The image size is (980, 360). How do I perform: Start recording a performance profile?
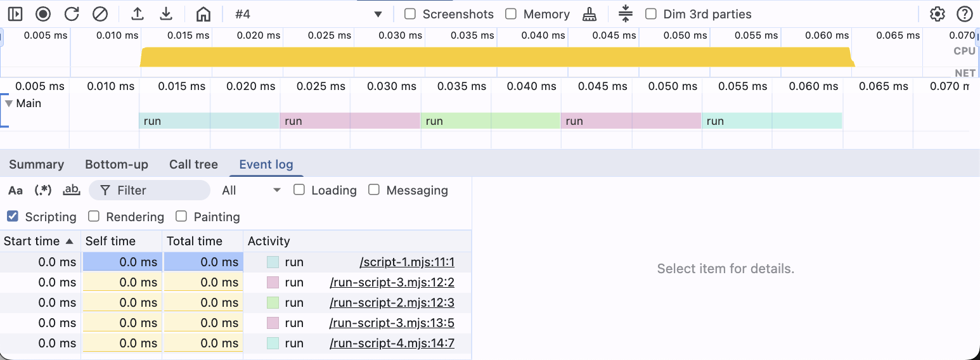tap(43, 14)
